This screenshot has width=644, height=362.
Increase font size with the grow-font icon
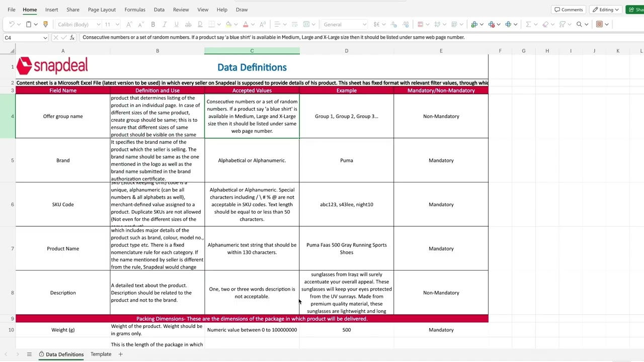(129, 24)
